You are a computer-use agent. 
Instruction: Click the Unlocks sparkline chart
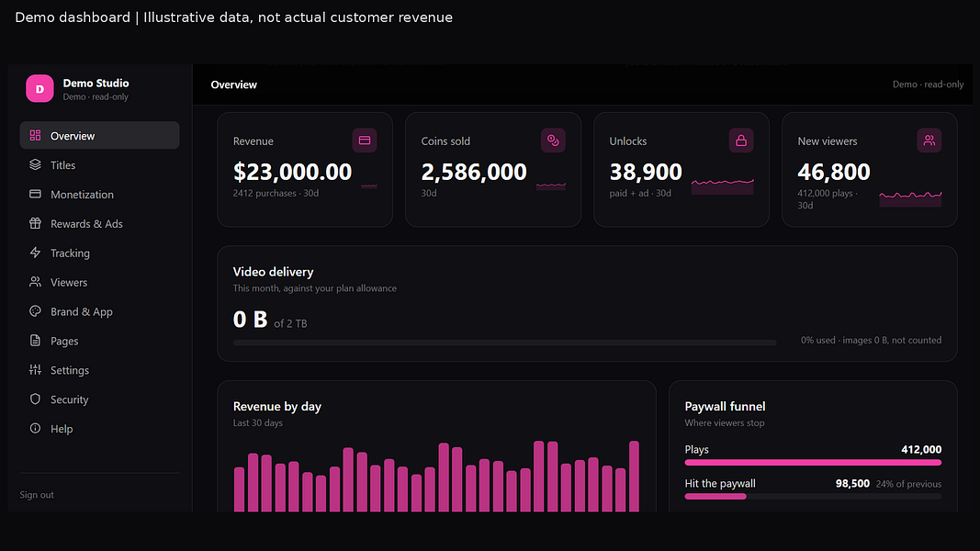(723, 186)
